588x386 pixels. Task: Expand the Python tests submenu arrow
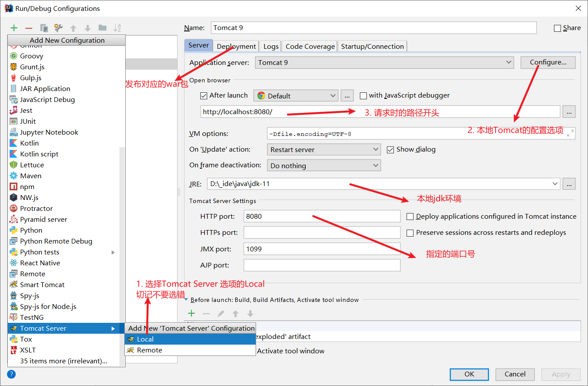pyautogui.click(x=113, y=252)
